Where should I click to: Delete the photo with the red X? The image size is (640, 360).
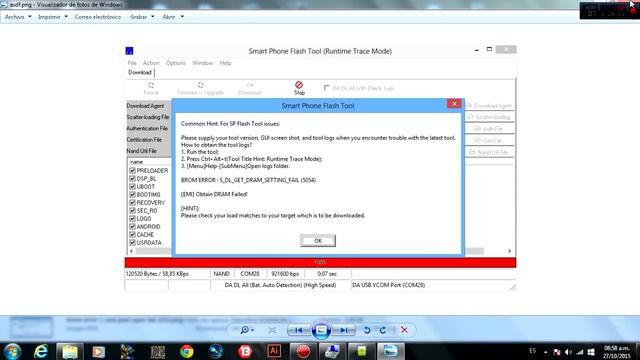tap(404, 330)
